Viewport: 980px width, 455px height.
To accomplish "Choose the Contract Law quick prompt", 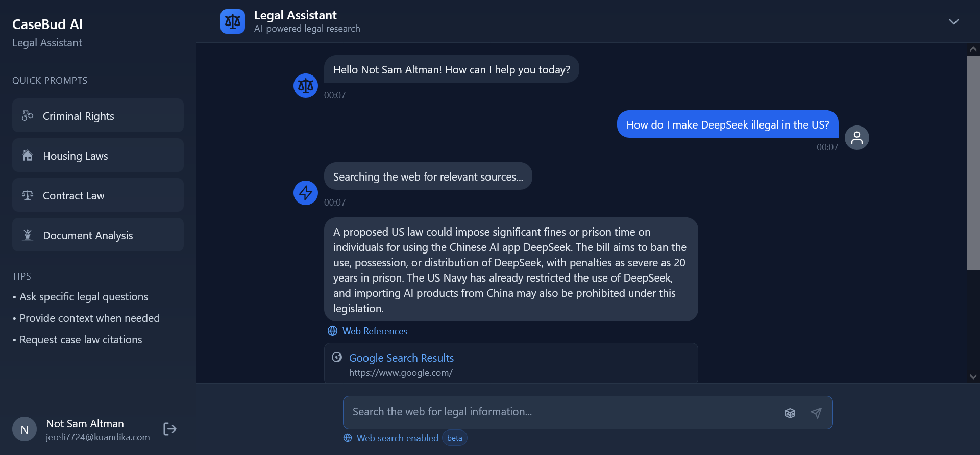I will point(98,195).
